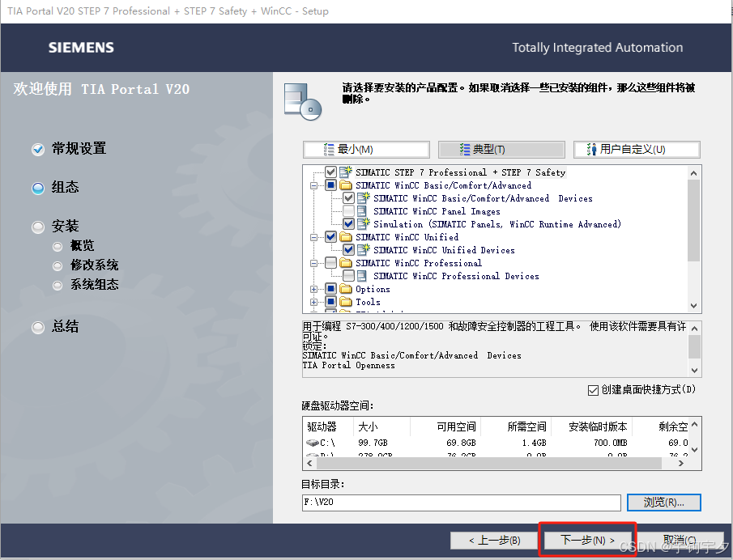Image resolution: width=733 pixels, height=560 pixels.
Task: Go to the 安装 step
Action: tap(55, 227)
